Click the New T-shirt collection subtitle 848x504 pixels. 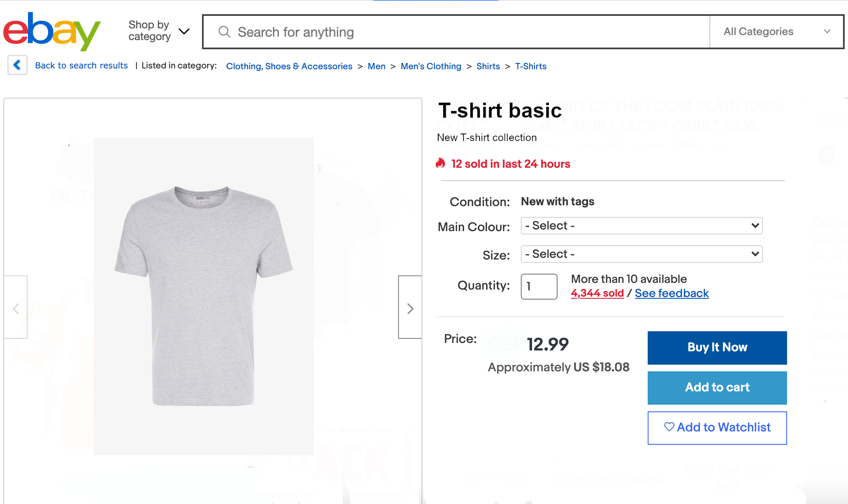click(487, 138)
